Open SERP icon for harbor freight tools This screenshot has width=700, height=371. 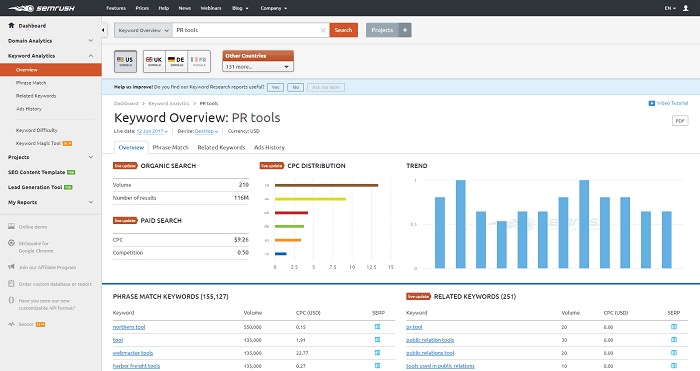point(377,366)
